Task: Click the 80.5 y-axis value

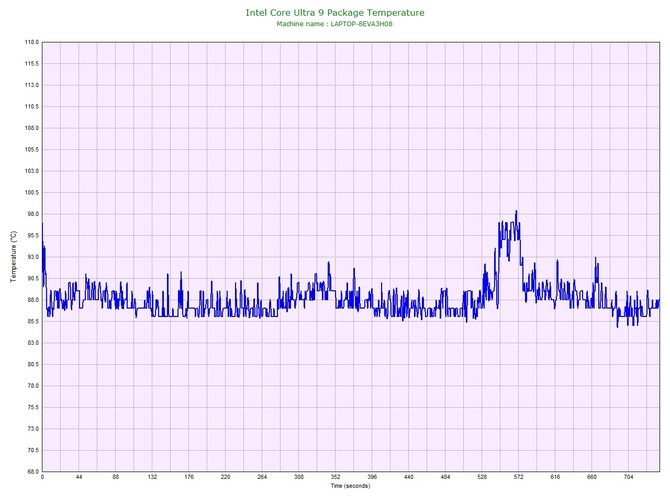Action: tap(33, 365)
